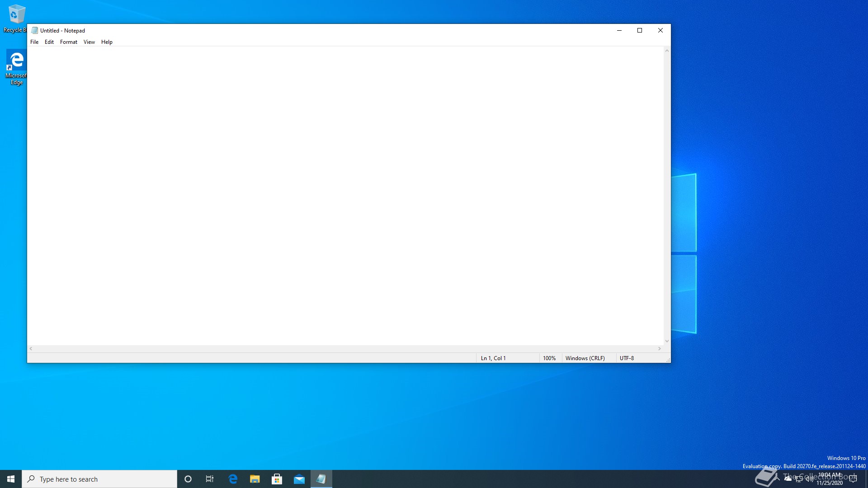Click the Windows Start button
This screenshot has width=868, height=488.
click(11, 479)
